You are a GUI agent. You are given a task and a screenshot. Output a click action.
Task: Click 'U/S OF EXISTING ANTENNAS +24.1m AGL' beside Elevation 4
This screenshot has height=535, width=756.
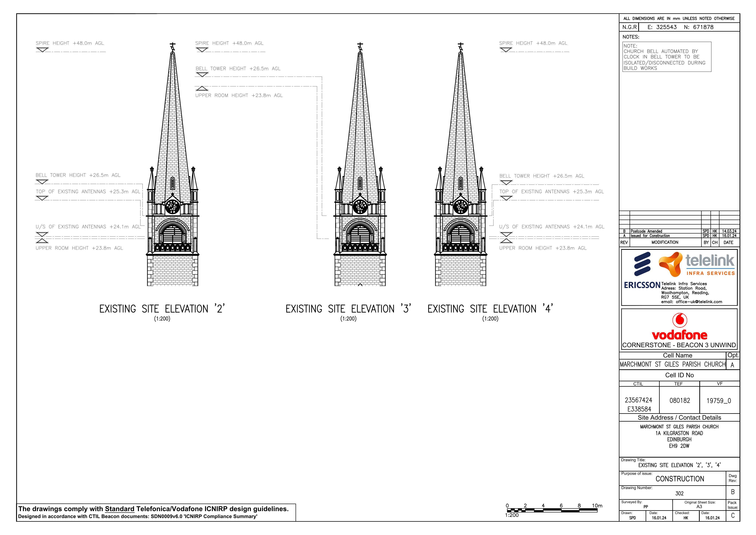coord(551,227)
